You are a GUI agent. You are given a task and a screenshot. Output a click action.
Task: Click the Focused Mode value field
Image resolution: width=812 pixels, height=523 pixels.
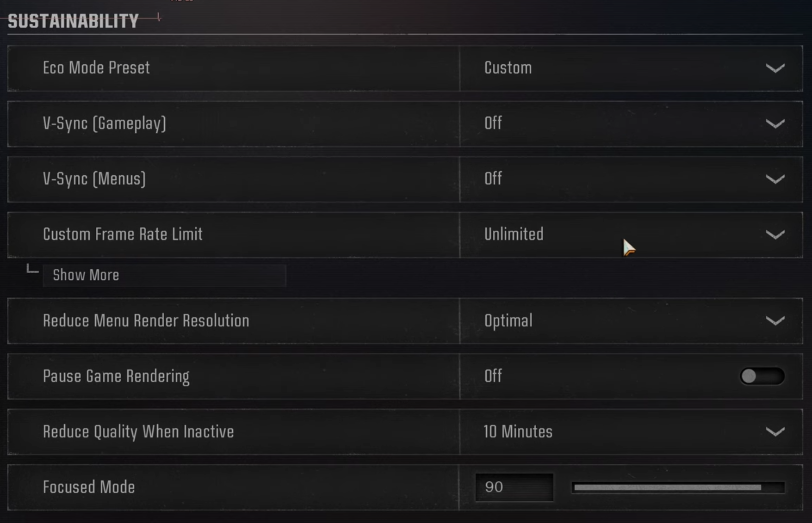coord(514,487)
